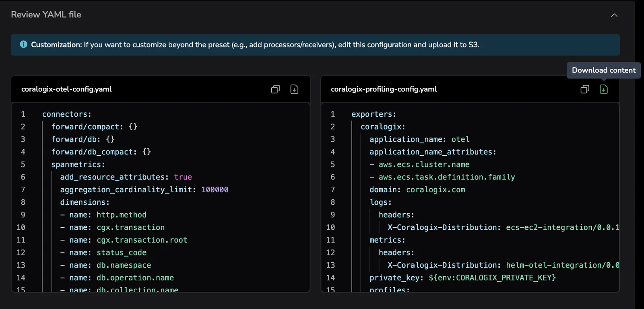Viewport: 644px width, 309px height.
Task: Click the Review YAML file heading
Action: point(46,14)
